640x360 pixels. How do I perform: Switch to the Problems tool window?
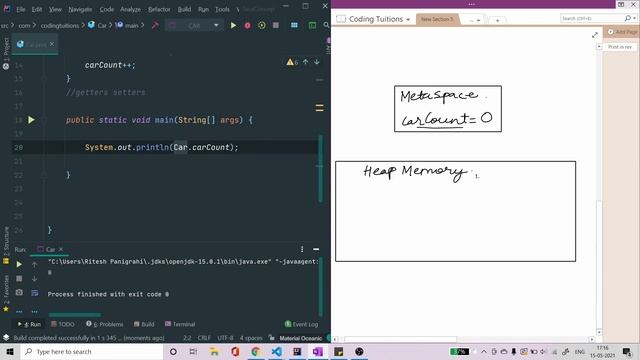tap(104, 324)
